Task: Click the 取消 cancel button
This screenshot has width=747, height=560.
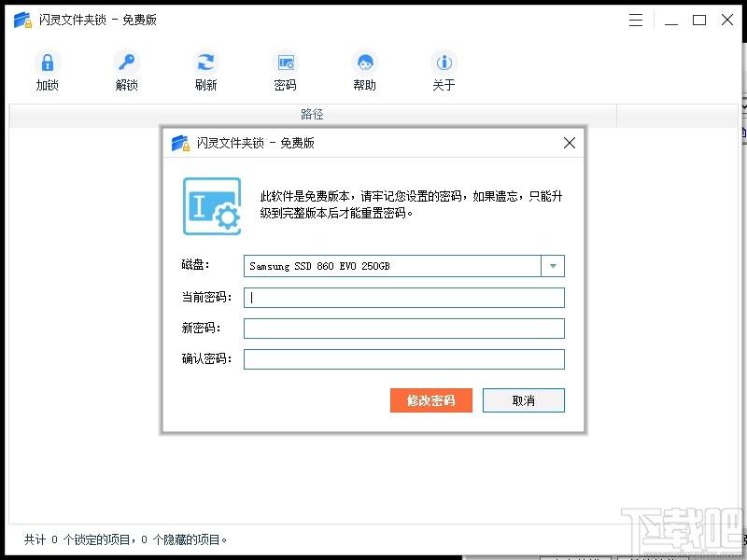Action: click(x=524, y=400)
